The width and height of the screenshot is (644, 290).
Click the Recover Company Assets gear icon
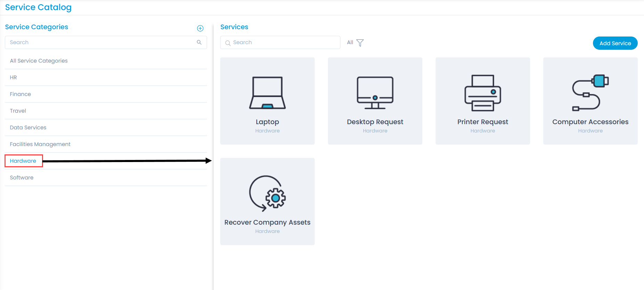click(x=267, y=193)
